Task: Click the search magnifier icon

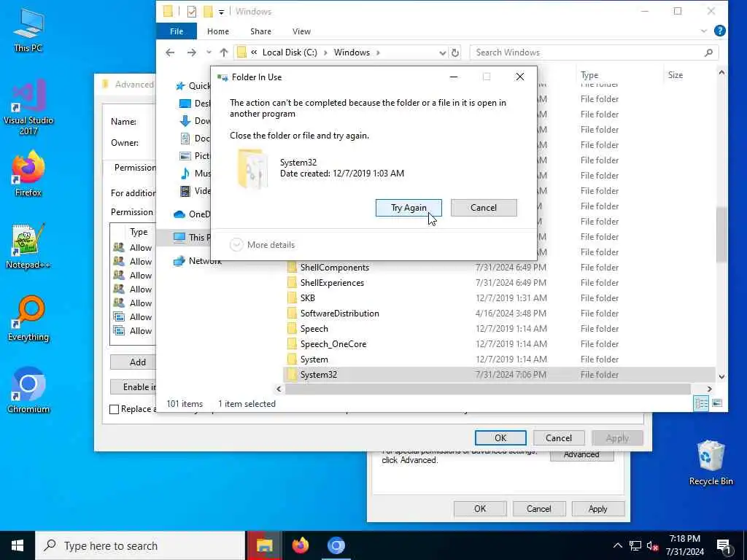Action: [708, 52]
